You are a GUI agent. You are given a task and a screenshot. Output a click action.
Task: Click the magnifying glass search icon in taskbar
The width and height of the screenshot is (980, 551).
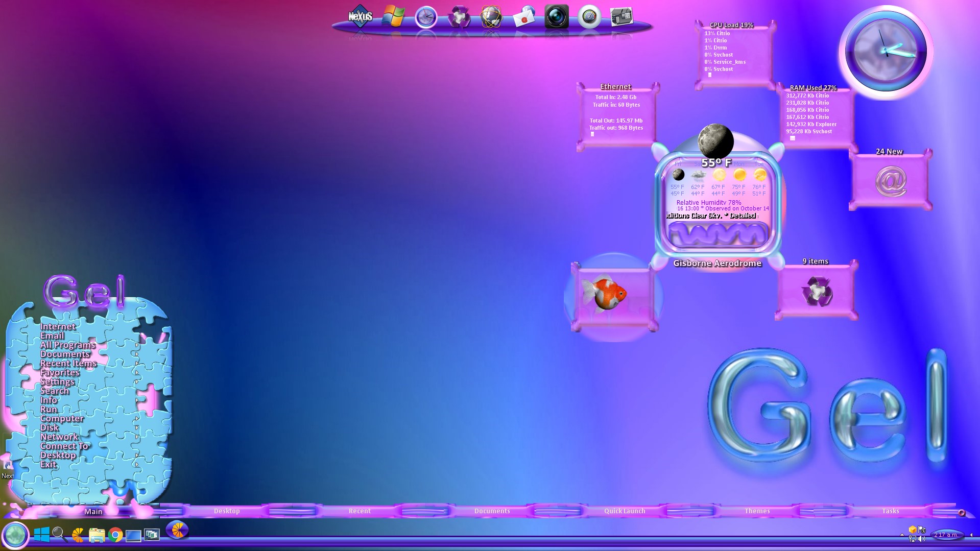[x=60, y=534]
